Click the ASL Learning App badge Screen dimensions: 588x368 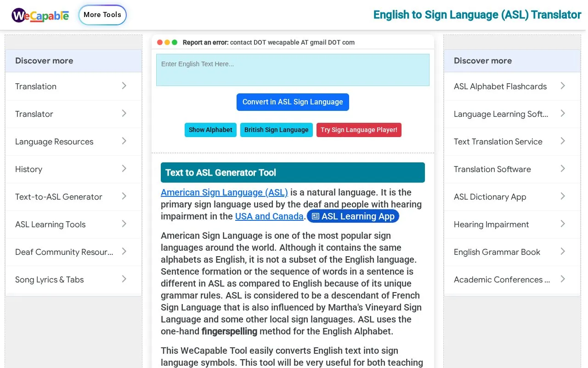point(353,216)
